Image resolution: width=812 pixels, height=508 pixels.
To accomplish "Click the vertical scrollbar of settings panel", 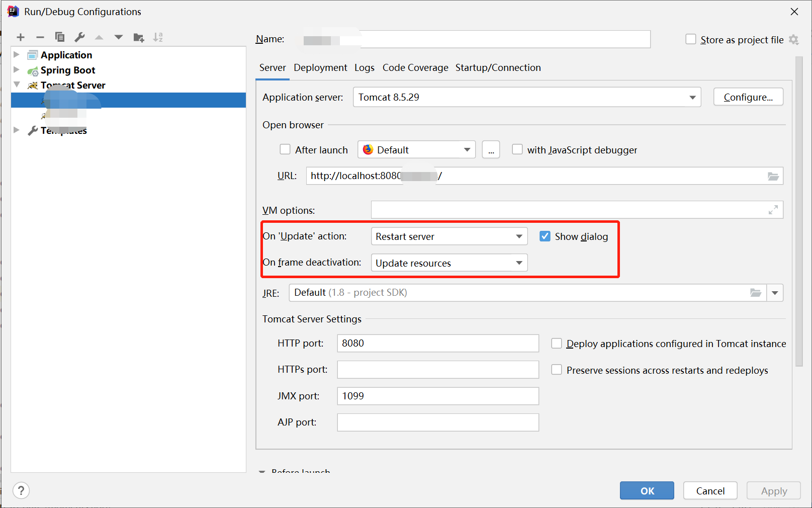I will 799,211.
